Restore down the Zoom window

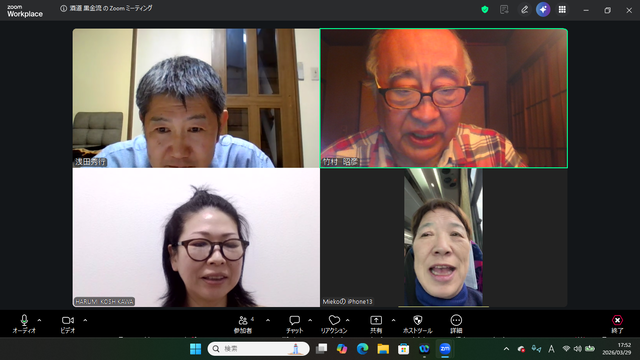[607, 10]
